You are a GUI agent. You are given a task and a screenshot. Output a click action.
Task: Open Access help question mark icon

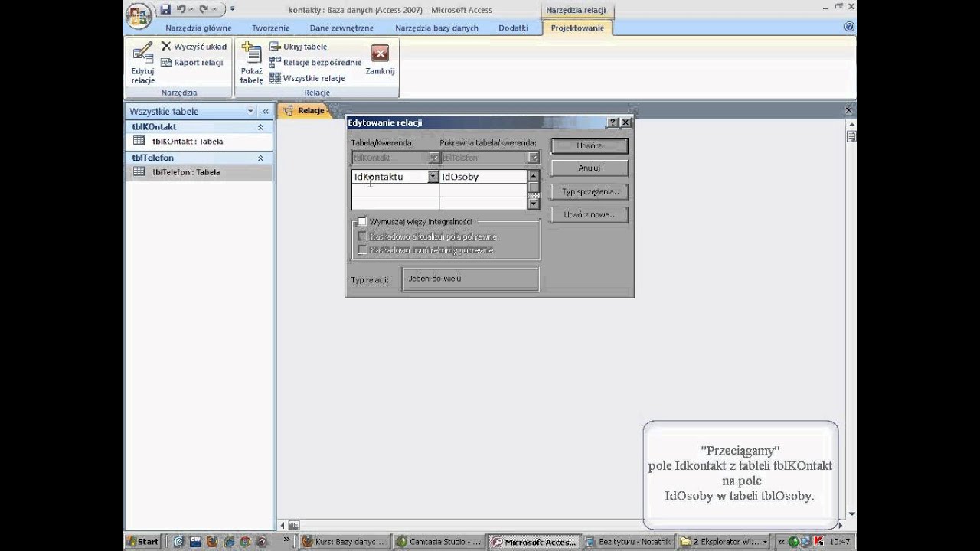tap(849, 27)
